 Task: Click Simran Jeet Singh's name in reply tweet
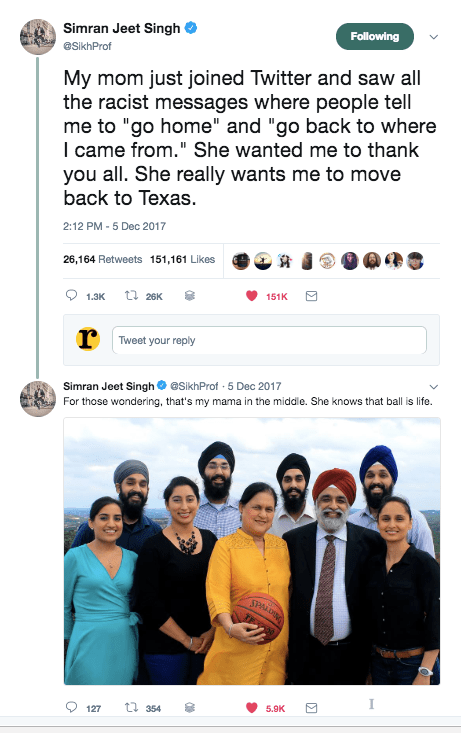(108, 386)
